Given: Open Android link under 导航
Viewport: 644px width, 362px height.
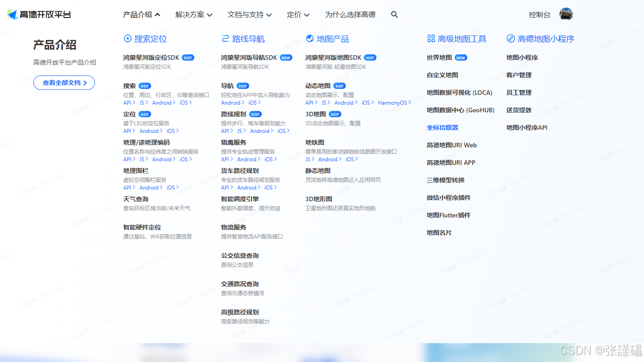Looking at the screenshot, I should (233, 102).
